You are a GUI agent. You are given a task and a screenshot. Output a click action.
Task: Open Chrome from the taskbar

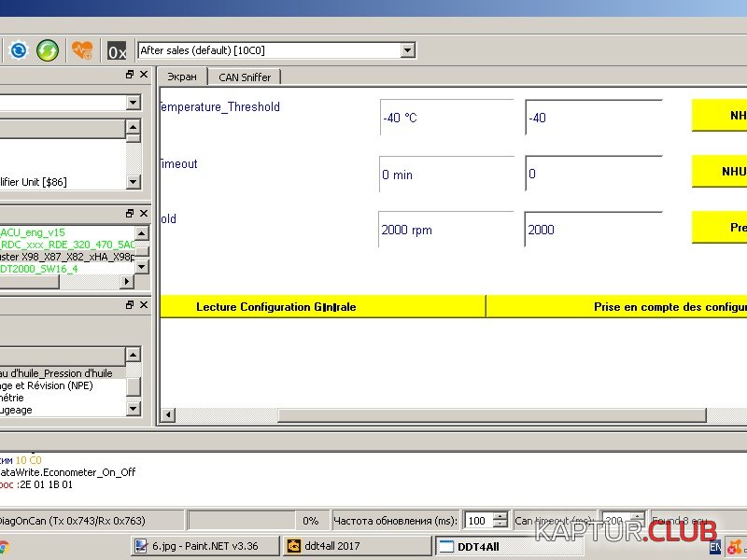pos(3,546)
